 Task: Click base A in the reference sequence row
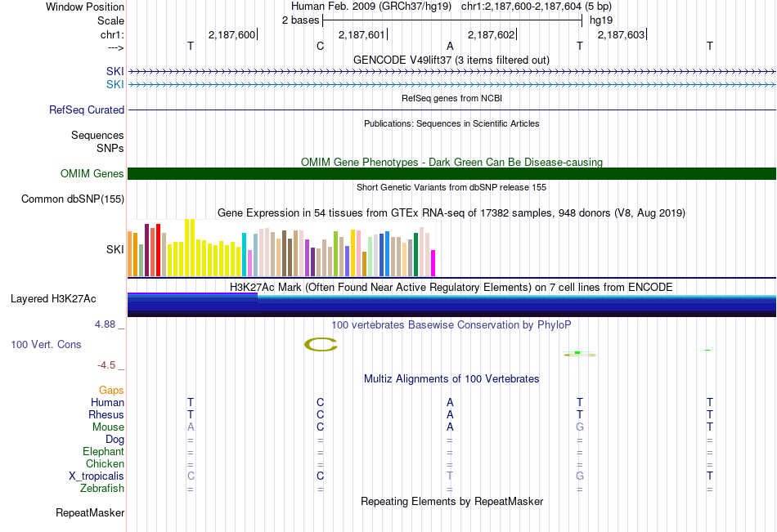(450, 46)
